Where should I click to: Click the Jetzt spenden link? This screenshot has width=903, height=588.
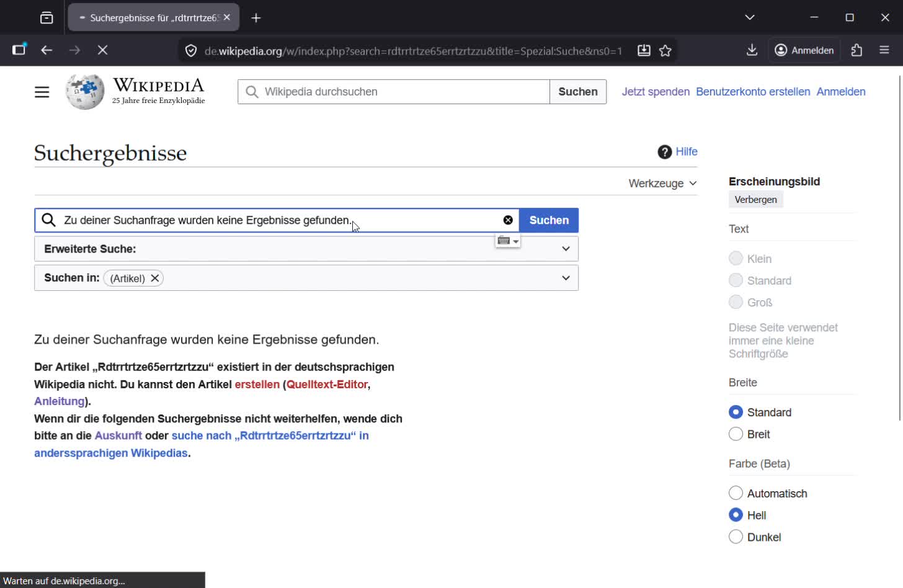coord(655,91)
